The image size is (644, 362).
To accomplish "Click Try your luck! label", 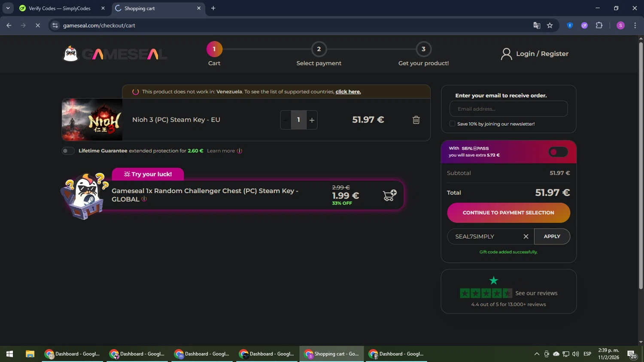I will (148, 174).
